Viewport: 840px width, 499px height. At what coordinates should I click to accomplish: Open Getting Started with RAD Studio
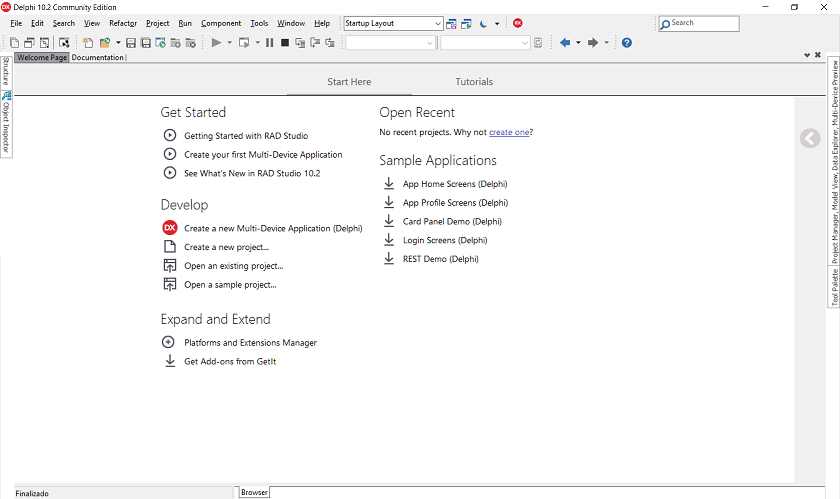tap(246, 136)
